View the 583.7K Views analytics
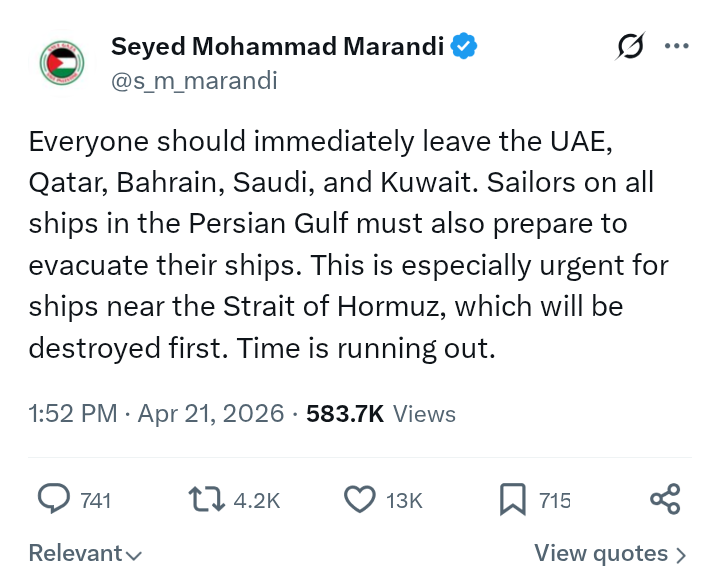720x581 pixels. [x=381, y=413]
